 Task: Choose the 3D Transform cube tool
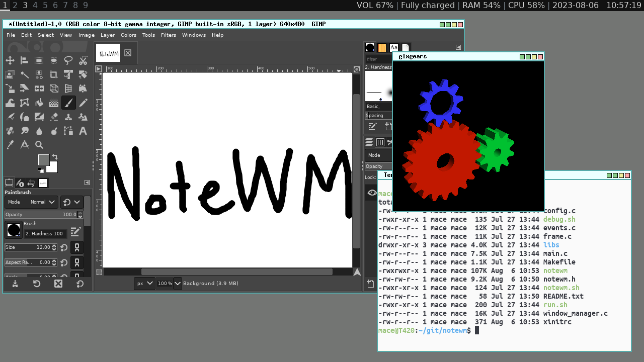(x=54, y=88)
